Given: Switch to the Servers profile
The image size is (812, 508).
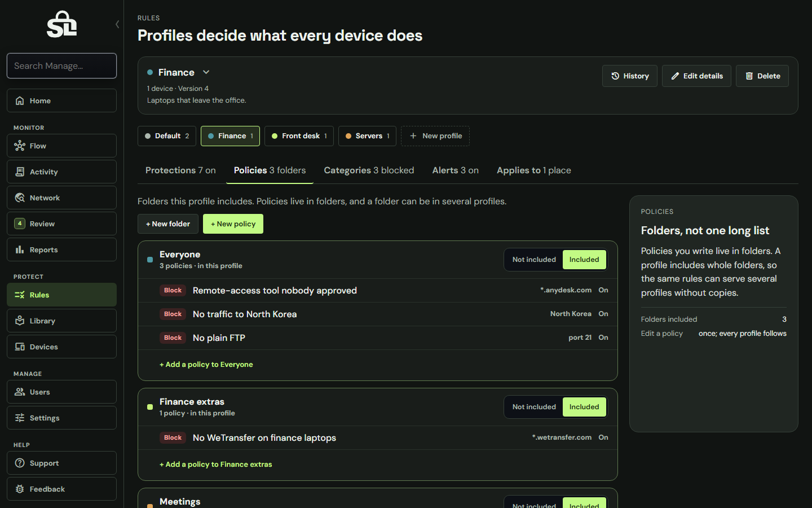Looking at the screenshot, I should 367,136.
